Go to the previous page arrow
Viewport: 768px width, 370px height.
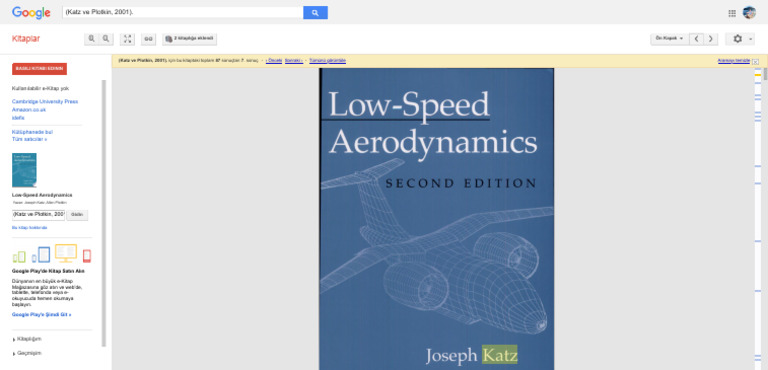pos(696,39)
